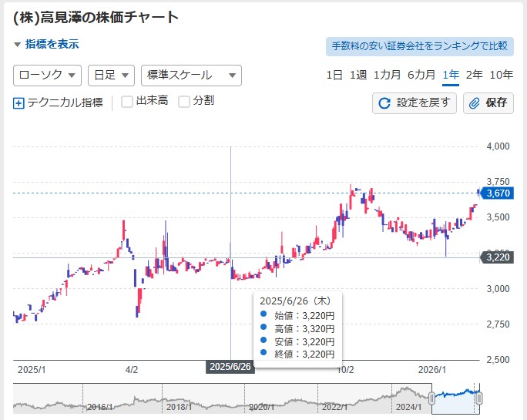
Task: Click the left range handle on navigator
Action: pos(432,398)
